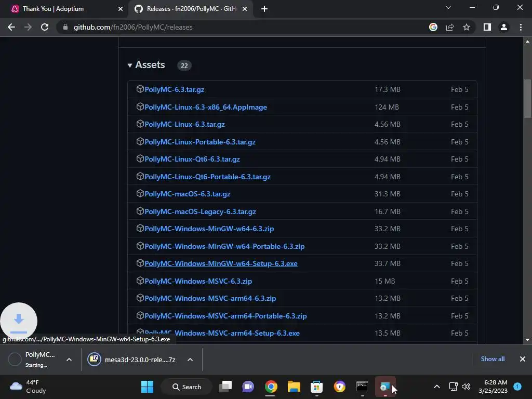
Task: Download PollyMC-Windows-MSVC-arm64-Portable-6.3.zip
Action: click(x=225, y=316)
